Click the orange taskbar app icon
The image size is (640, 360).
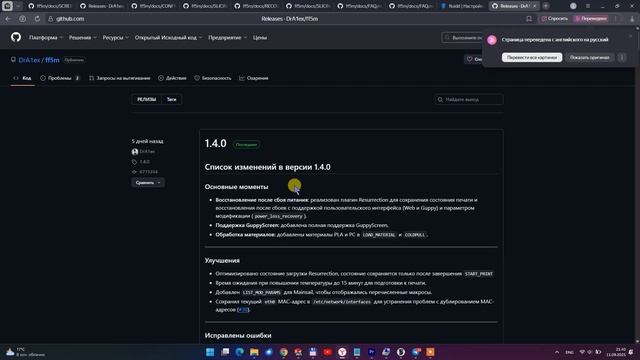431,352
